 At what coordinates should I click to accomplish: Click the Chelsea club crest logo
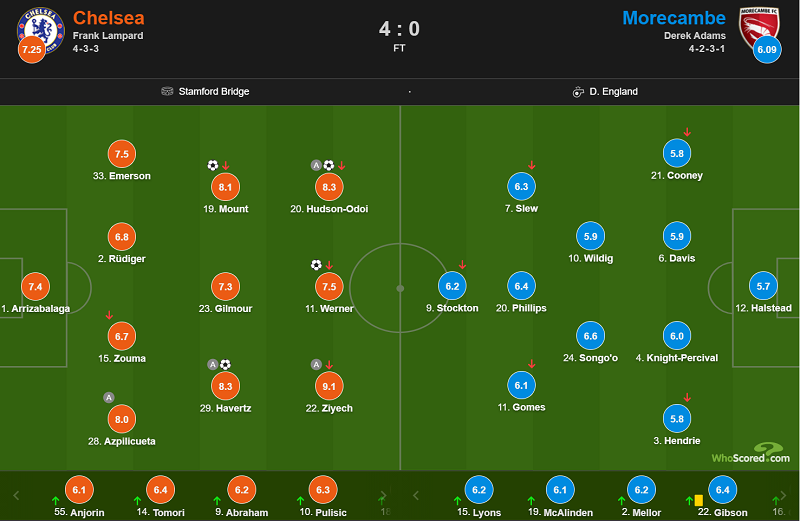pyautogui.click(x=41, y=30)
